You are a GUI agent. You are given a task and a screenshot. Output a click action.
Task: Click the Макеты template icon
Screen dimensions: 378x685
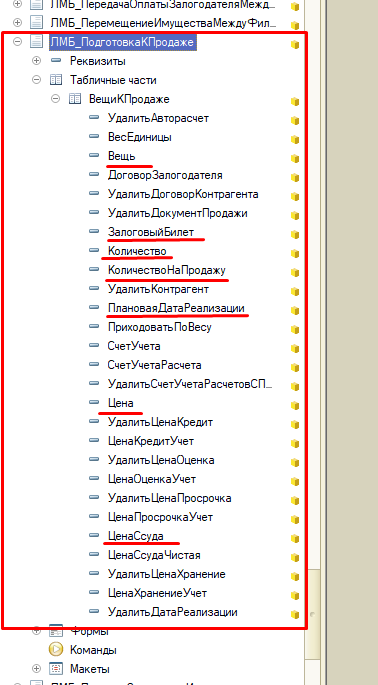[x=56, y=668]
